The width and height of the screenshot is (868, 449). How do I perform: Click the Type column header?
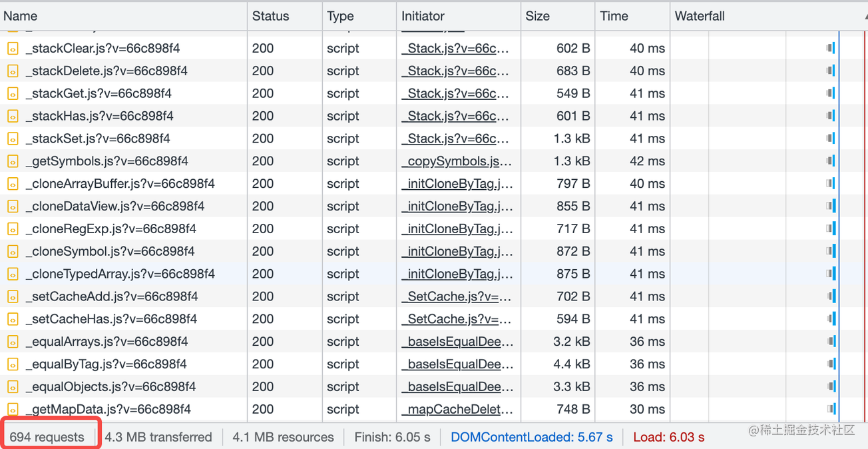coord(340,16)
